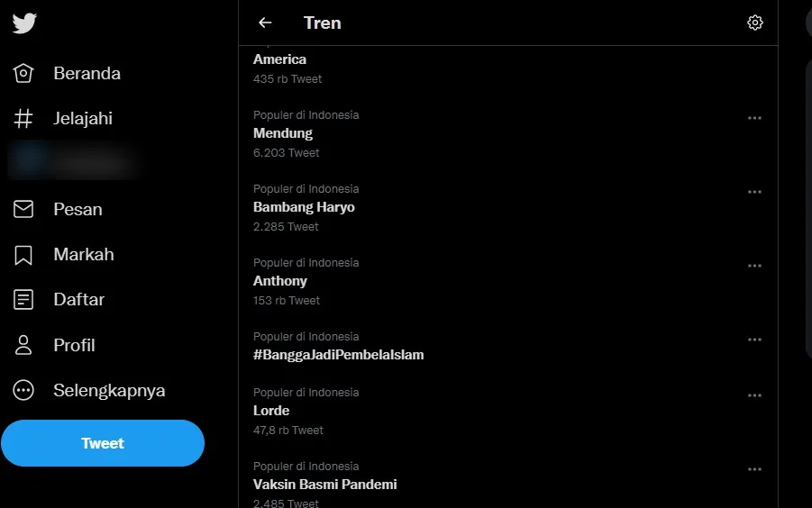
Task: Open Beranda home icon
Action: tap(23, 73)
